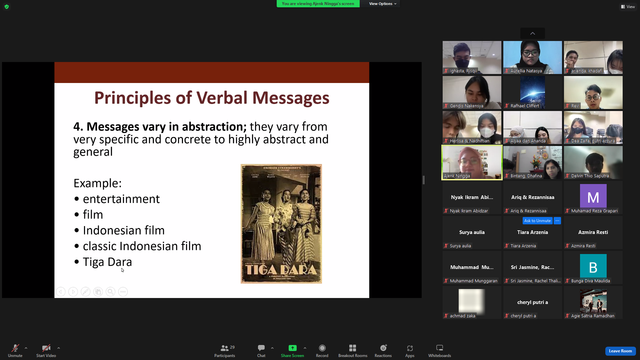Select Surya aulia's tile
640x360 pixels.
point(472,233)
